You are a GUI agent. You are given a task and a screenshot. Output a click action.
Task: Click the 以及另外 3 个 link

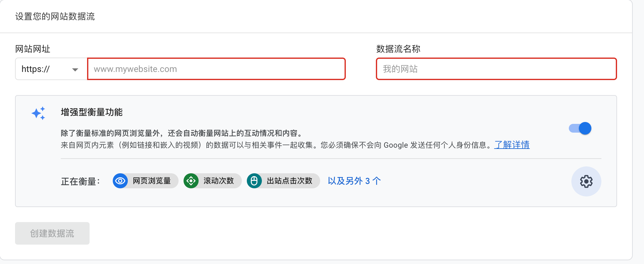[354, 181]
